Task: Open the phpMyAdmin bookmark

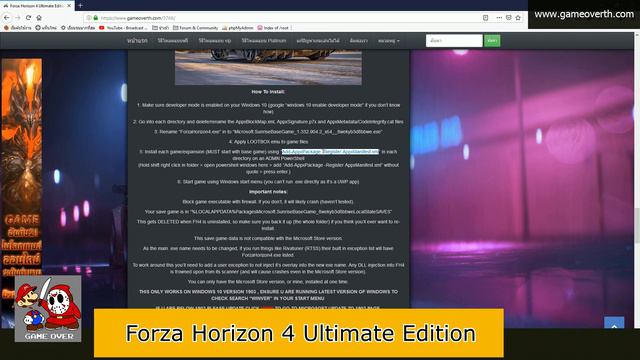Action: (x=238, y=28)
